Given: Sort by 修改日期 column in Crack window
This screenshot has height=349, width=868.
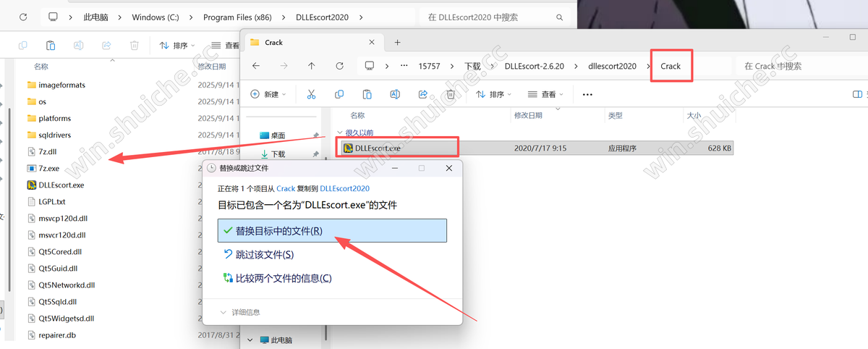Looking at the screenshot, I should [528, 115].
